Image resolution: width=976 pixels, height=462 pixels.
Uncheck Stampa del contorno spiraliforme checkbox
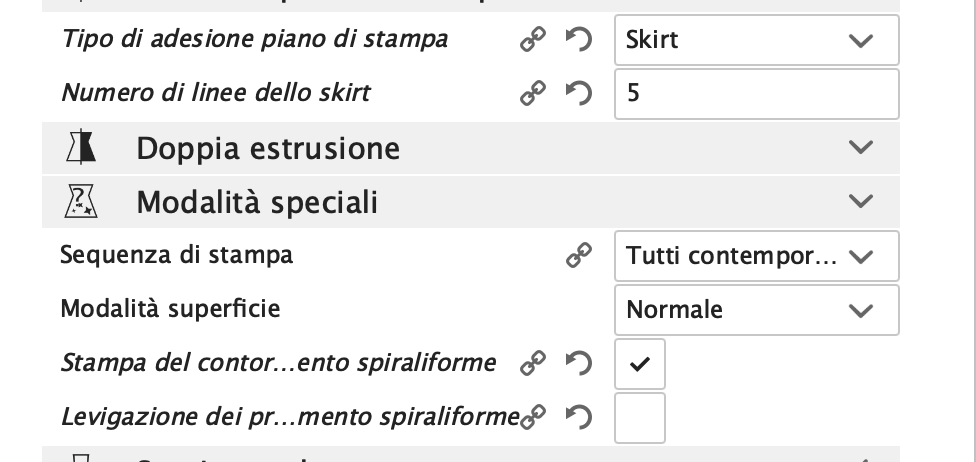coord(639,364)
